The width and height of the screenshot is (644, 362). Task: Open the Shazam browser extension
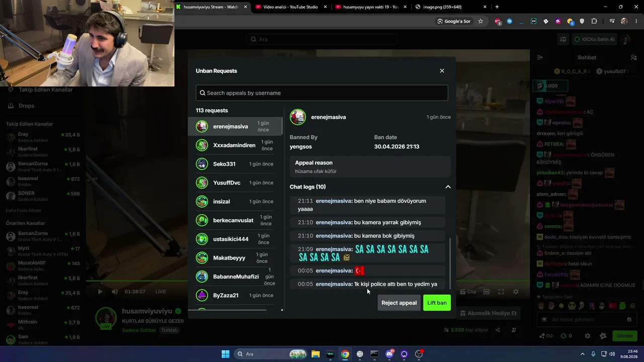(510, 21)
